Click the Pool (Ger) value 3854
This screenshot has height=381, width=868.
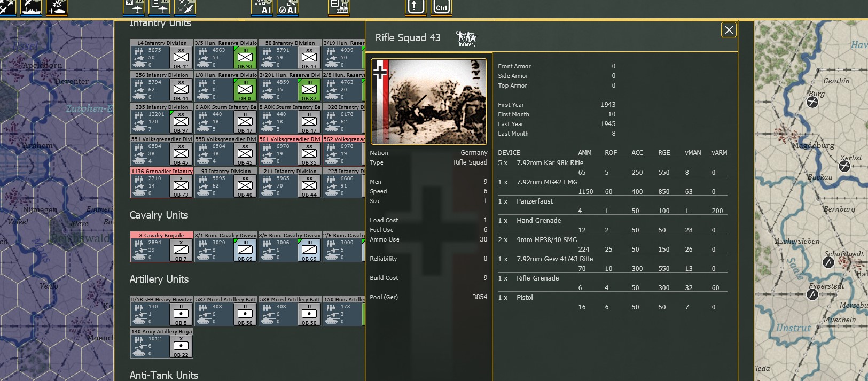(480, 297)
